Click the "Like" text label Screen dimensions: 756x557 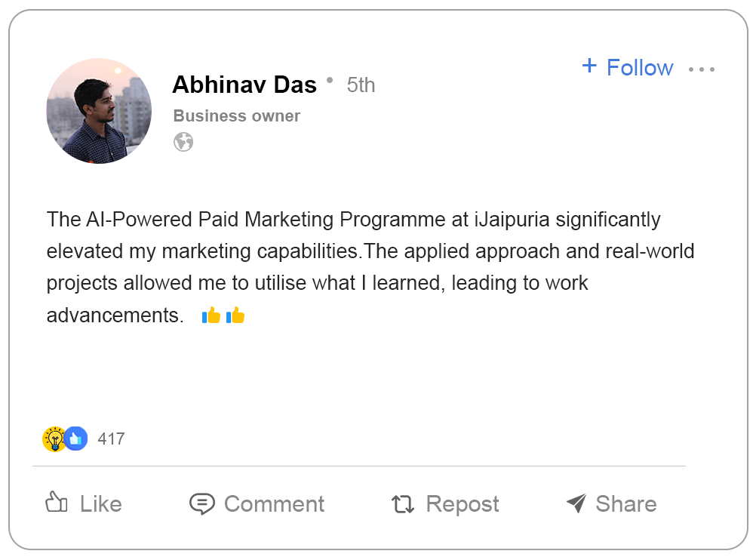(100, 503)
